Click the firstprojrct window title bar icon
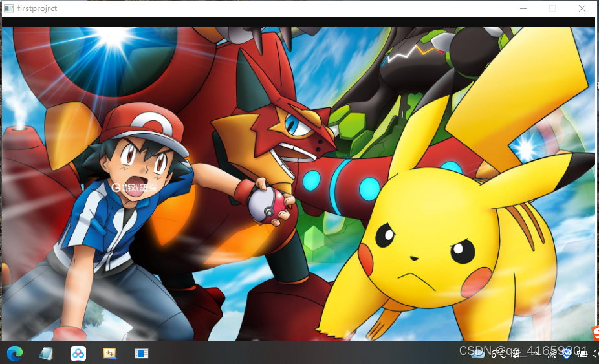Screen dimensions: 599x364 [8, 8]
